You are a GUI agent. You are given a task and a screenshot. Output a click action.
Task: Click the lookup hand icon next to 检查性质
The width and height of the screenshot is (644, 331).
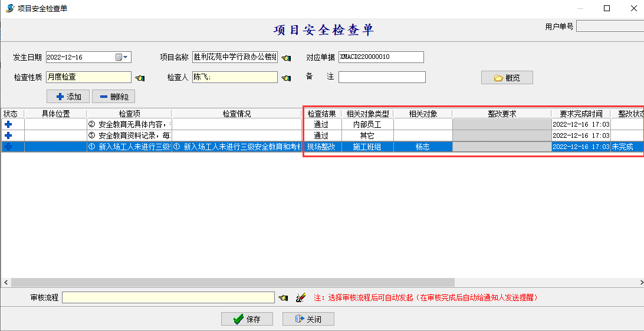coord(140,78)
